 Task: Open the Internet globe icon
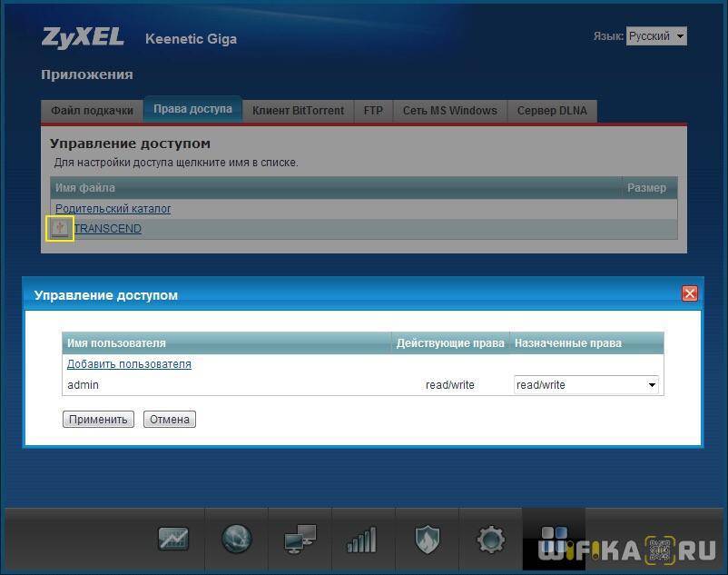point(236,540)
